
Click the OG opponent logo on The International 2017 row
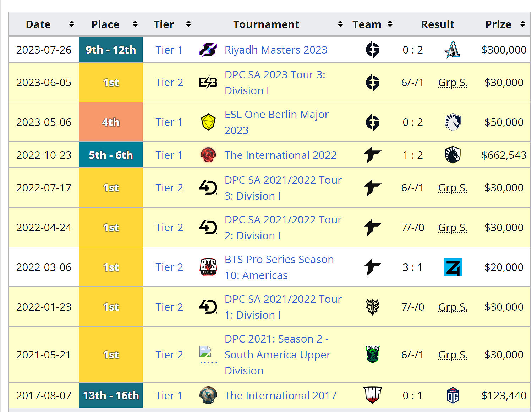[453, 395]
